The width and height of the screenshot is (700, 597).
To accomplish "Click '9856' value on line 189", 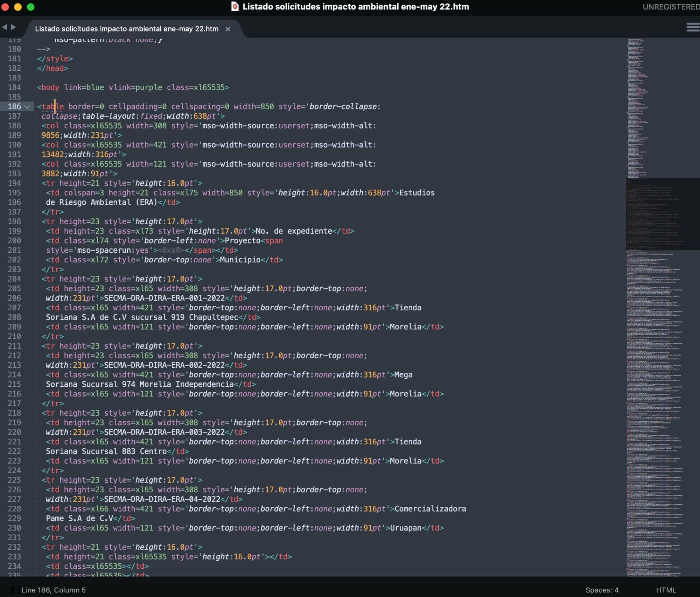I will (50, 135).
